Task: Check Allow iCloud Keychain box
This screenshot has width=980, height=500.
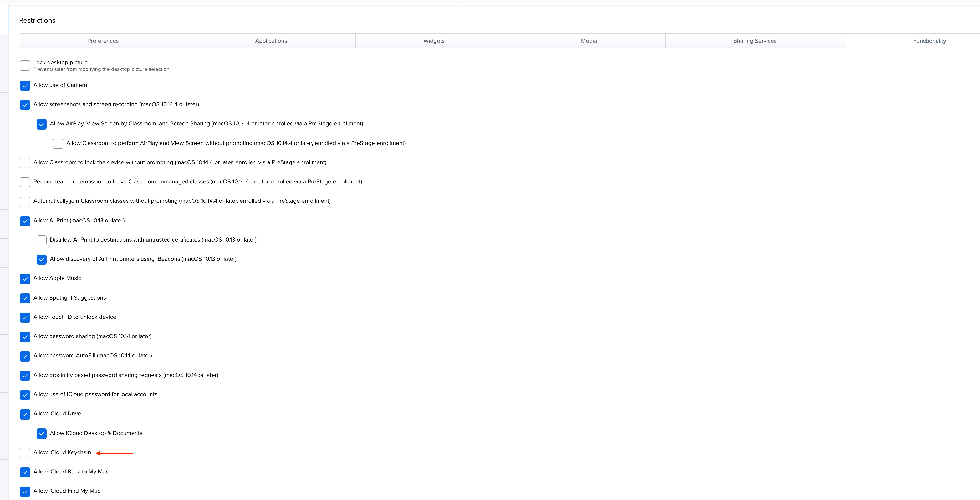Action: [25, 453]
